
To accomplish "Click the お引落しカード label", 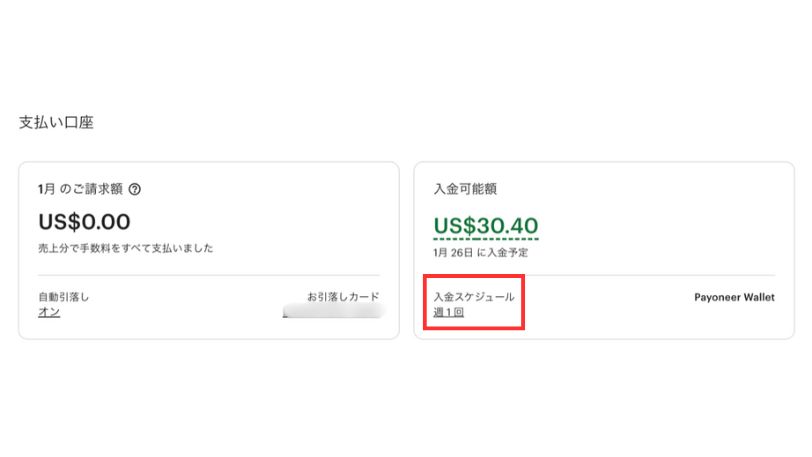I will 343,297.
